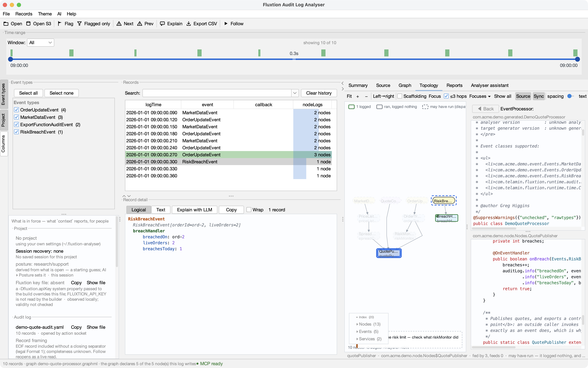588x368 pixels.
Task: Enable the Wrap checkbox
Action: click(x=249, y=210)
